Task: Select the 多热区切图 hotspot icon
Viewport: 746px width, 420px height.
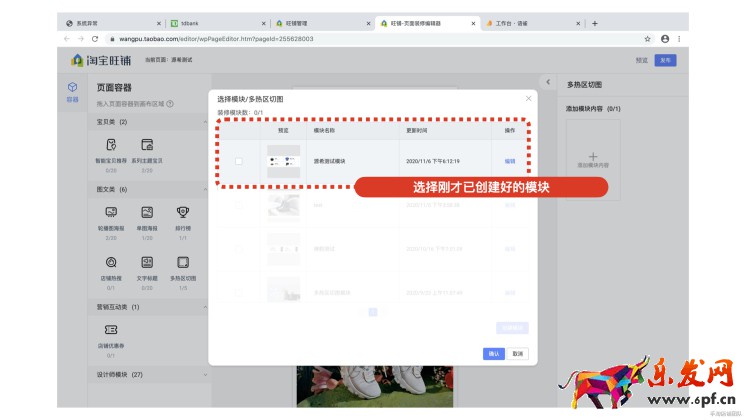Action: (x=183, y=262)
